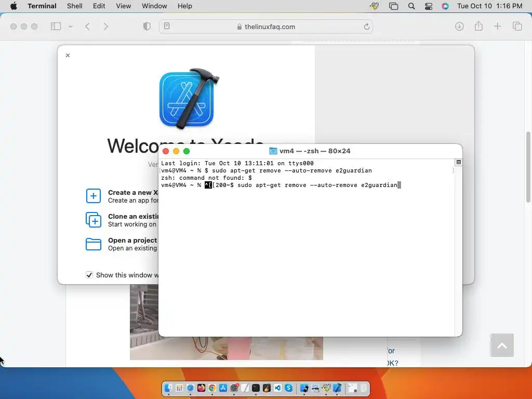Screen dimensions: 532x399
Task: Click the Terminal window scrollback marker icon
Action: 458,162
